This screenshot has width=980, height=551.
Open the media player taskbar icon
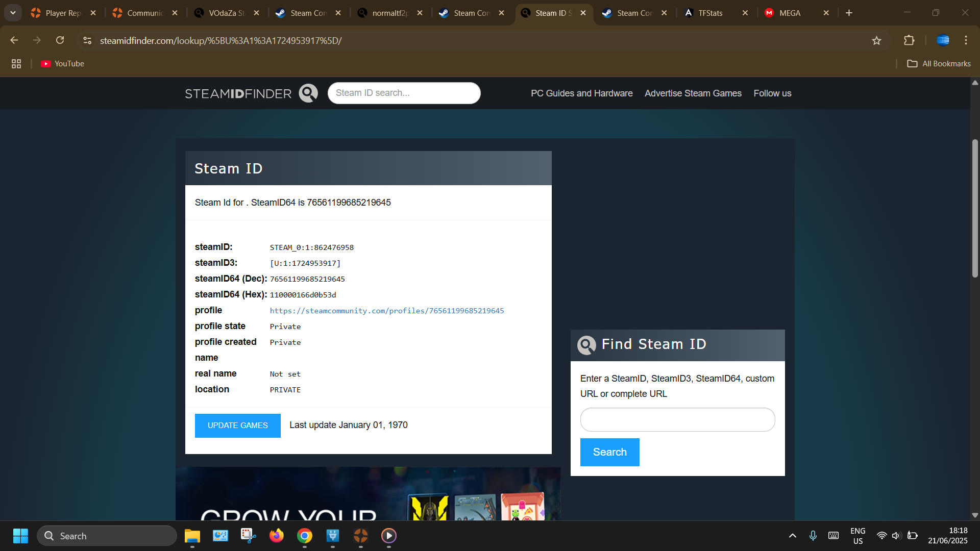(389, 536)
